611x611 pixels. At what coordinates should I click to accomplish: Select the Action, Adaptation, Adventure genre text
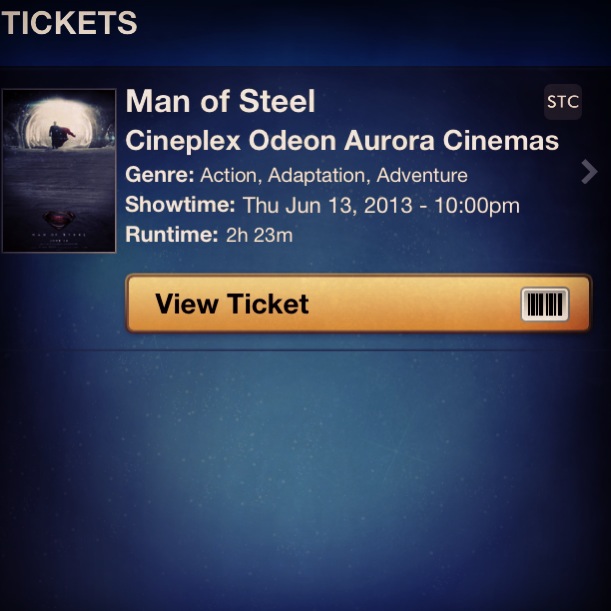[334, 175]
